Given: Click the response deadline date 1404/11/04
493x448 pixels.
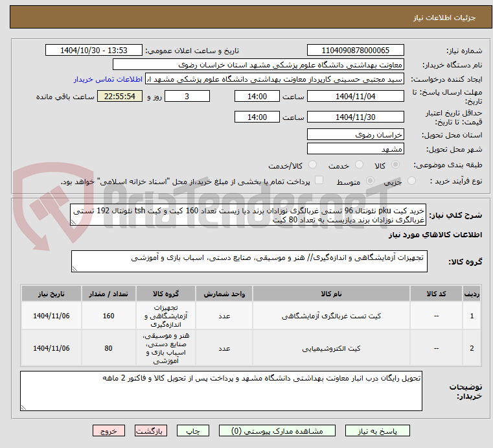Looking at the screenshot, I should [x=355, y=96].
